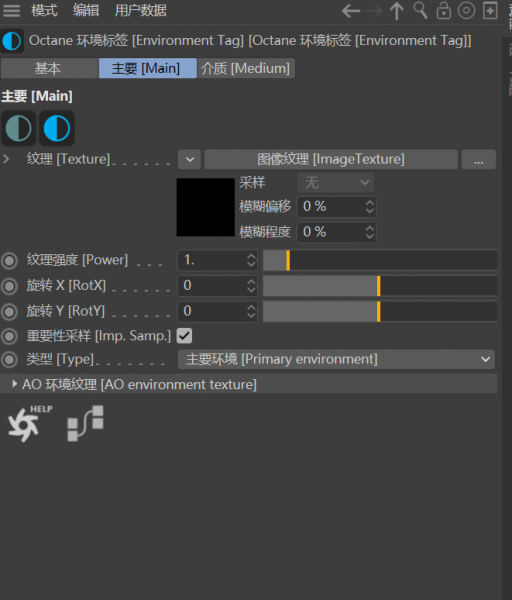Select the teal grey environment tag icon

click(18, 128)
